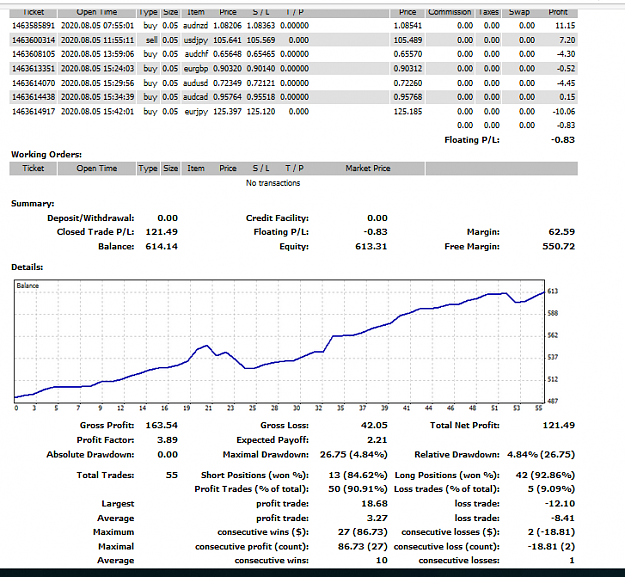Click the largest profit trade value 18.68
Screen dimensions: 625x577
tap(374, 504)
